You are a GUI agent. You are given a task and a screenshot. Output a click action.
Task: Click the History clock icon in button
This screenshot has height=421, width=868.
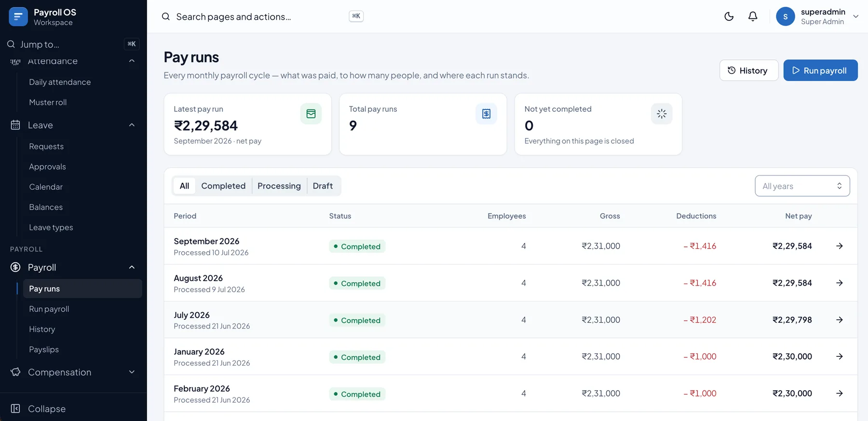pos(732,70)
